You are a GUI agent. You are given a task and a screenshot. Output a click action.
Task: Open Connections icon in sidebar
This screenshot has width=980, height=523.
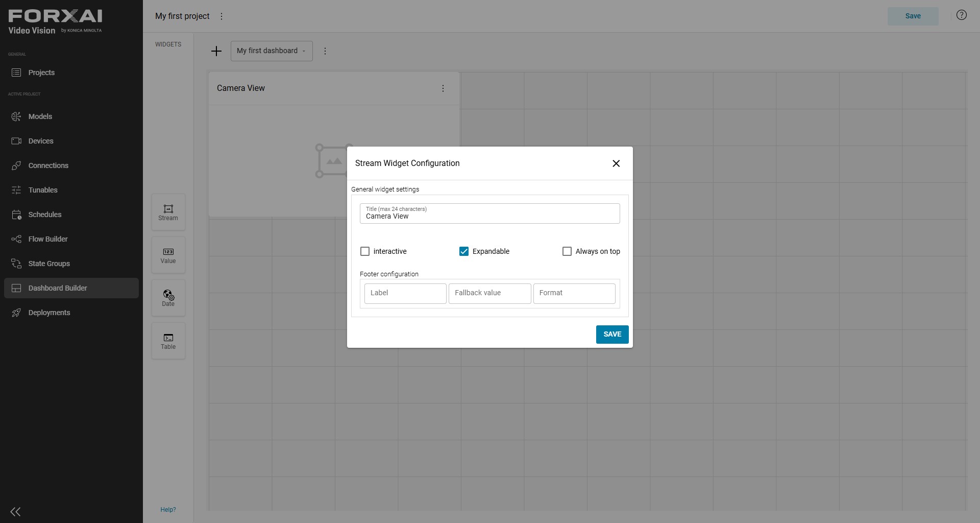tap(16, 165)
